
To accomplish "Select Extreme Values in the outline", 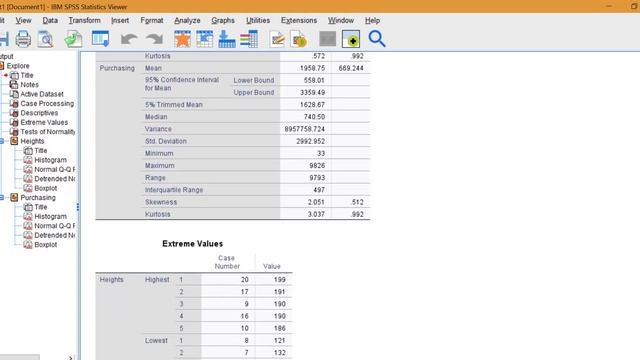I will click(x=44, y=122).
